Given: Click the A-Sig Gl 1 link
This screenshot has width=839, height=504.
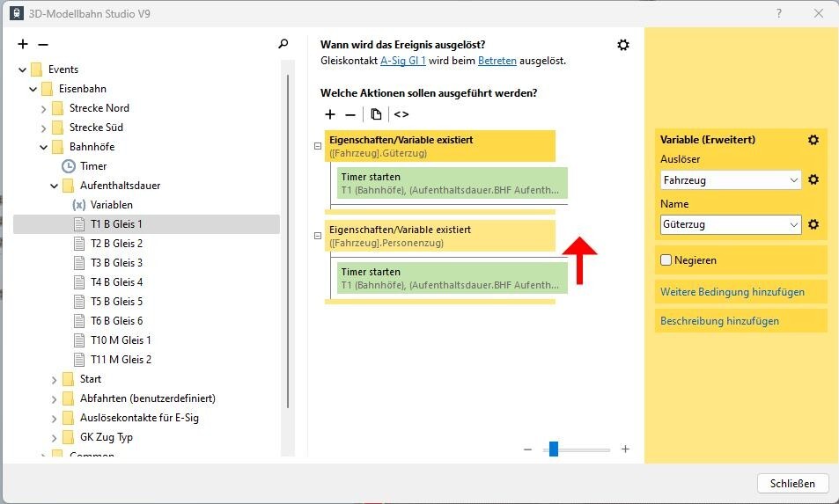Looking at the screenshot, I should pos(403,61).
